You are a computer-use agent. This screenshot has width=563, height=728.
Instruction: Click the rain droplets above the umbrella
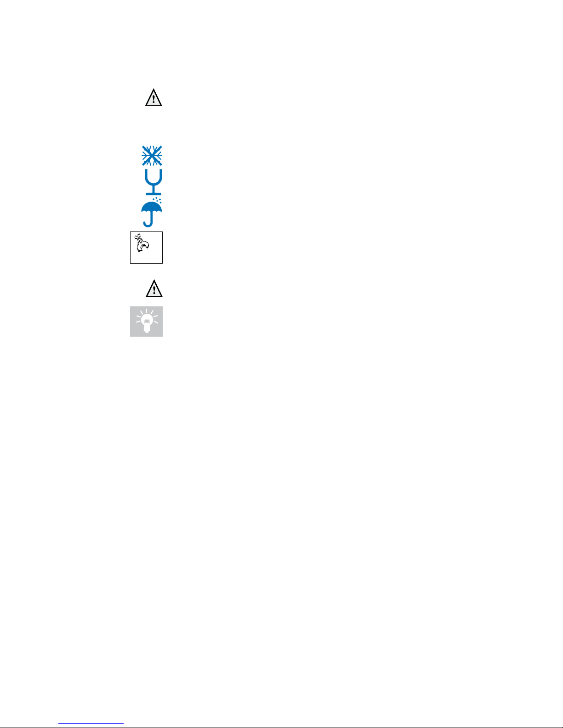[x=157, y=201]
